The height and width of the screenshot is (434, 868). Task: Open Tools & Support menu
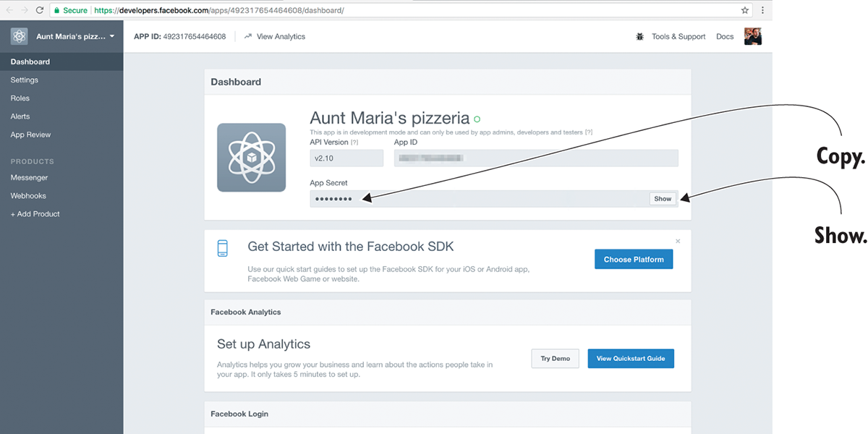[678, 36]
